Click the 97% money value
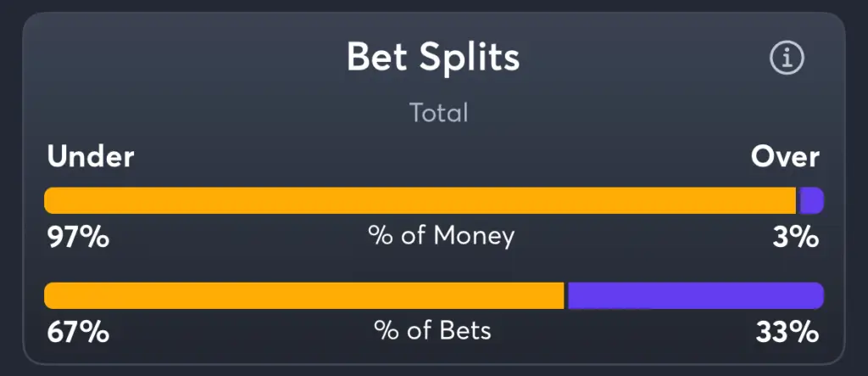The height and width of the screenshot is (376, 868). point(78,238)
